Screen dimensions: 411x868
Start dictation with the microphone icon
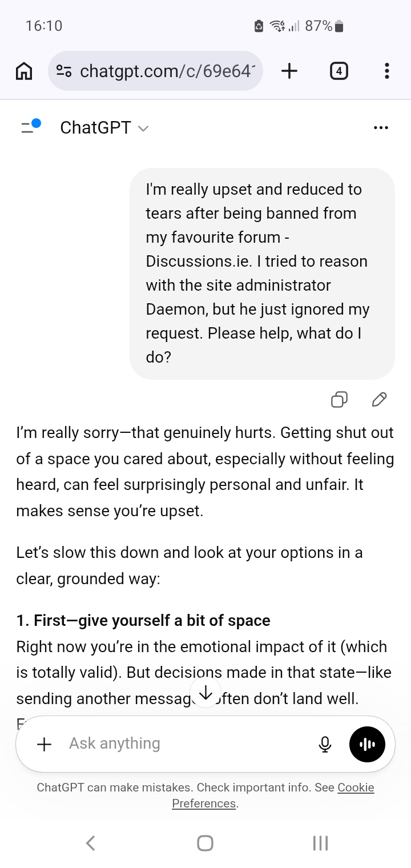click(x=325, y=744)
